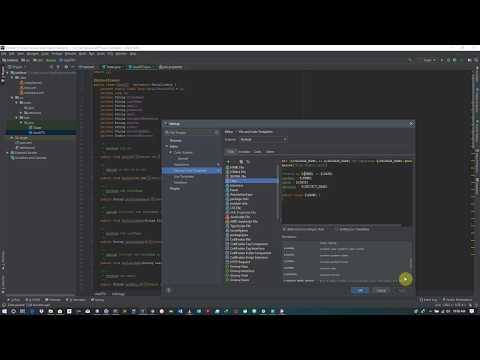Screen dimensions: 480x360
Task: Select Live Templates in Settings tree
Action: click(184, 176)
